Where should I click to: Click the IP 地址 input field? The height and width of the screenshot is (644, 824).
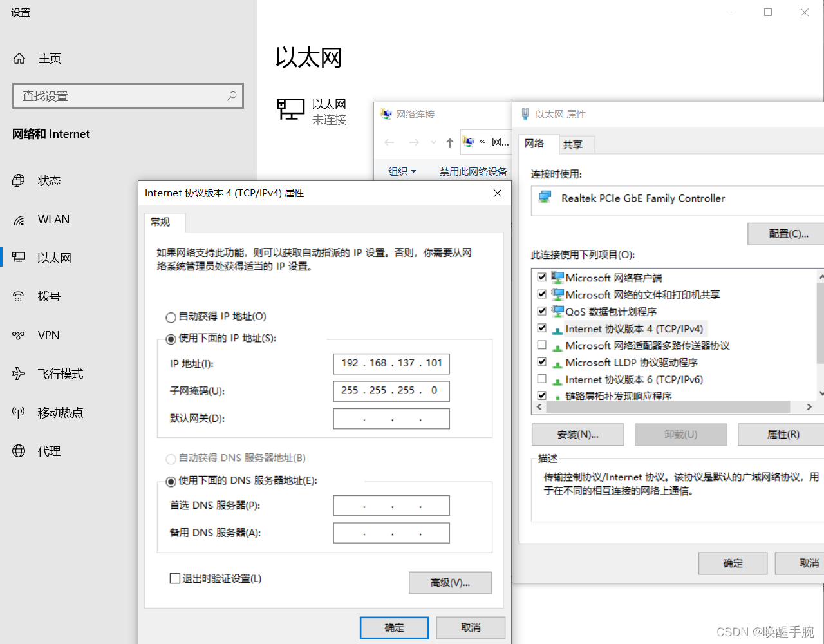click(x=391, y=364)
